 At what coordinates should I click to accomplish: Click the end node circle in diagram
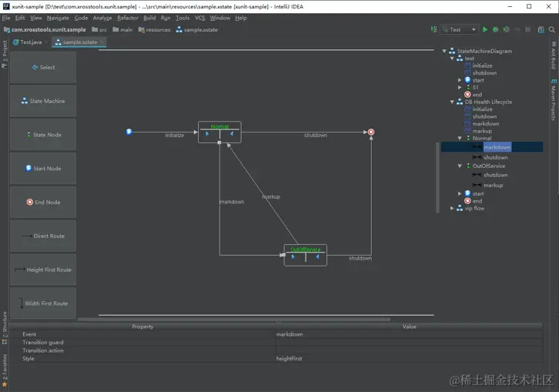pyautogui.click(x=371, y=132)
